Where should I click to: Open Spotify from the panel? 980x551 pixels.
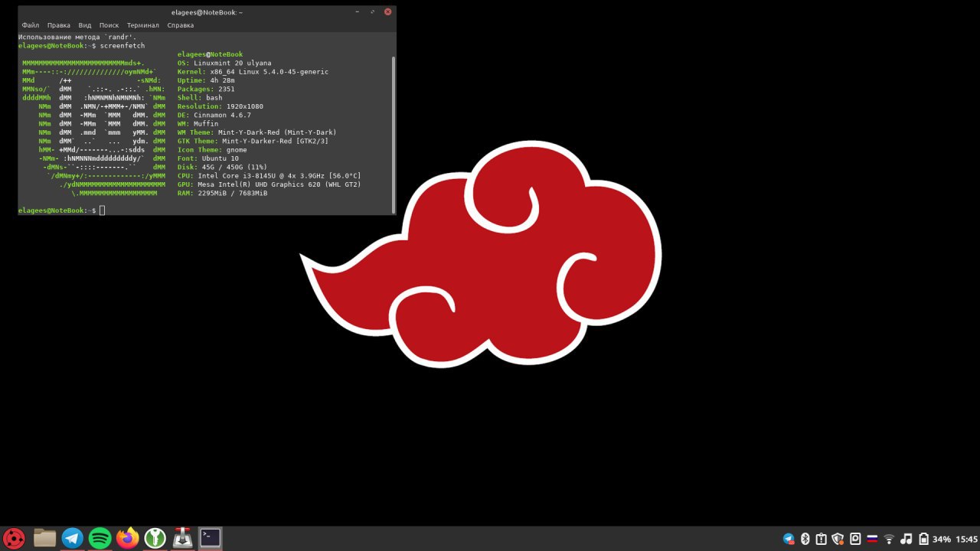pos(100,538)
